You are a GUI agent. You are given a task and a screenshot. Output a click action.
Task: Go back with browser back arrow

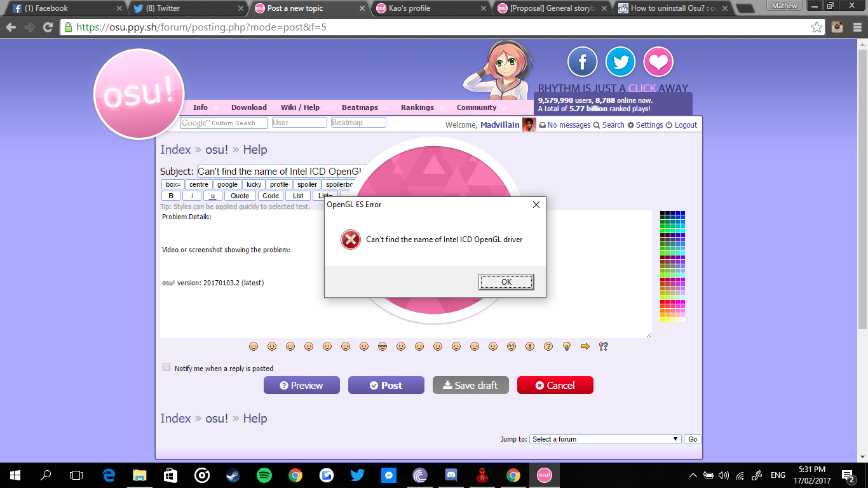click(11, 27)
